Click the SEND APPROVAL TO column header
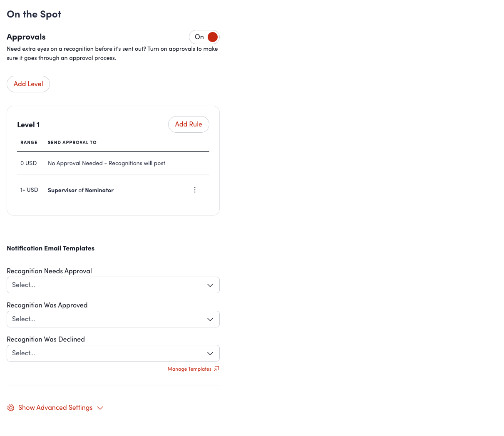 [72, 142]
